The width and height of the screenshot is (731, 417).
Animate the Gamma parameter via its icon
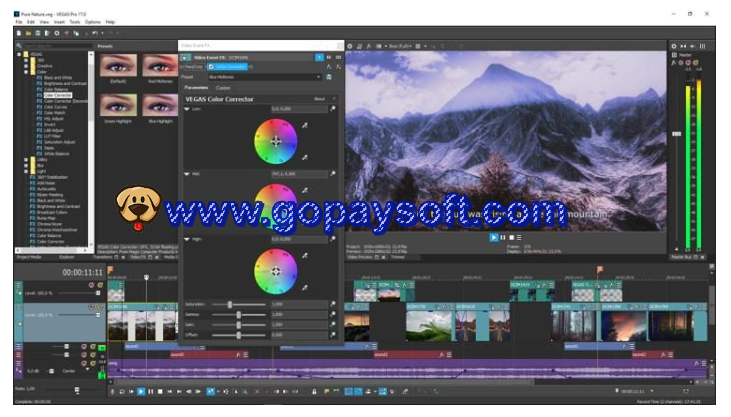pos(333,314)
